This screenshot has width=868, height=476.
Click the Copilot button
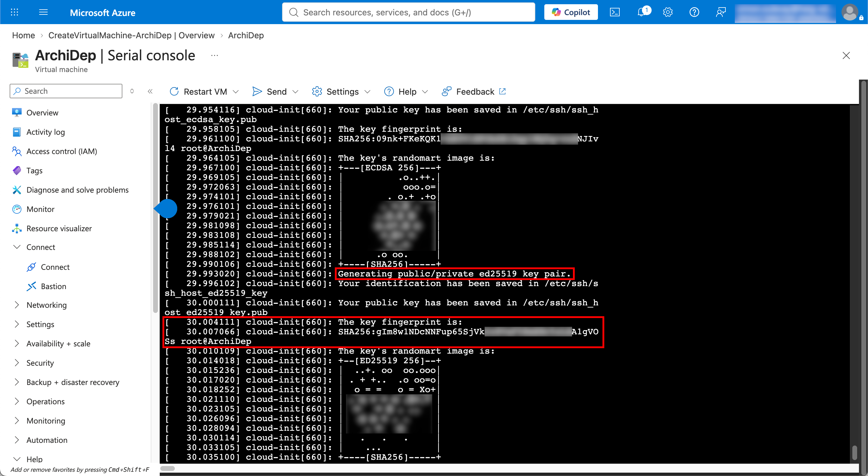pos(571,12)
